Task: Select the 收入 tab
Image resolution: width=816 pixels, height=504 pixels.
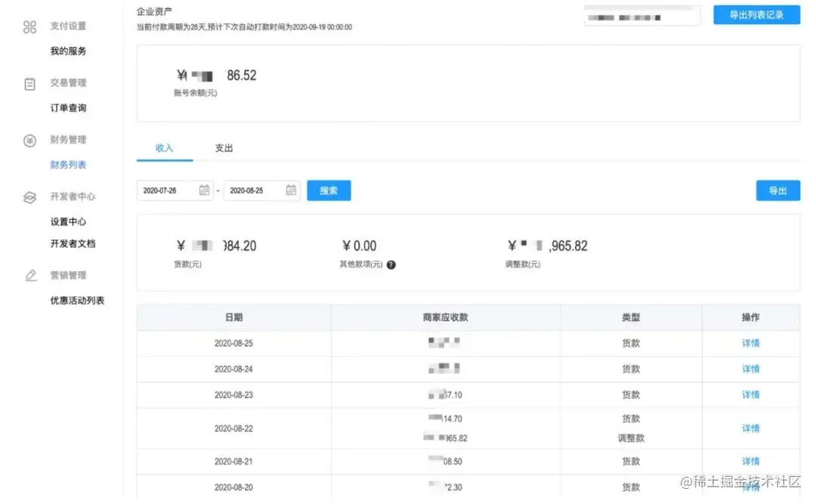Action: point(164,148)
